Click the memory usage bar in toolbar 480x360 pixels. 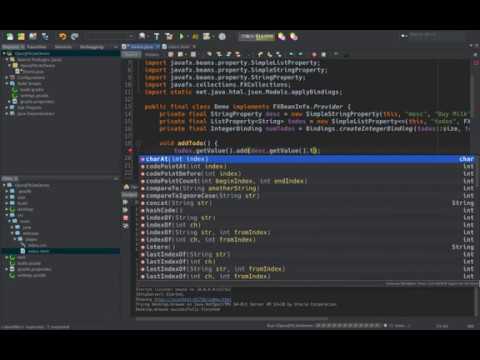coord(257,36)
